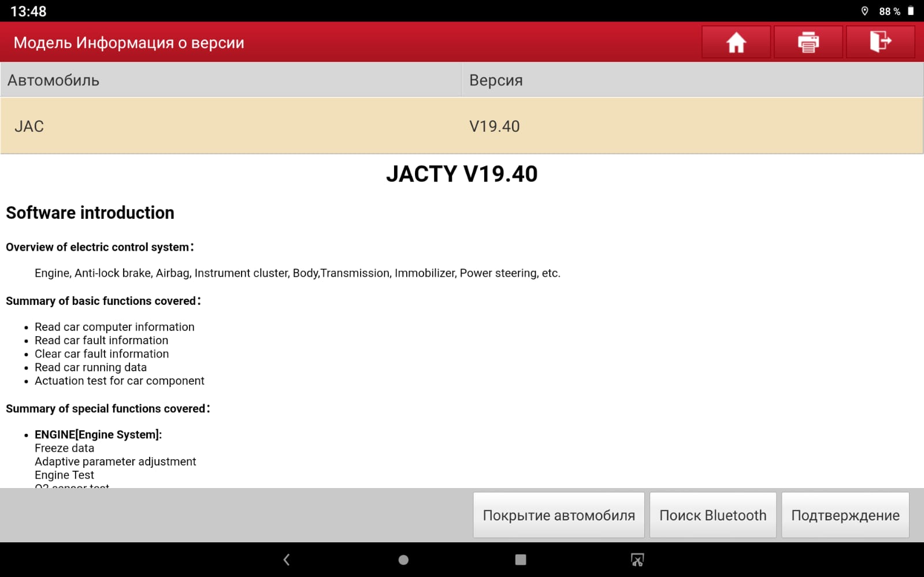Tap the electric control systems list line

(298, 273)
